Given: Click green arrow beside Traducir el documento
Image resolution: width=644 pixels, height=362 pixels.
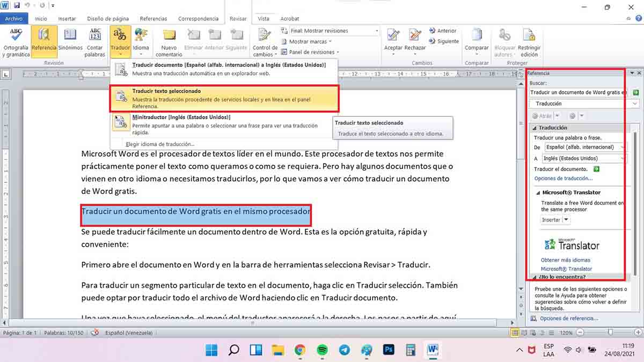Looking at the screenshot, I should 596,169.
